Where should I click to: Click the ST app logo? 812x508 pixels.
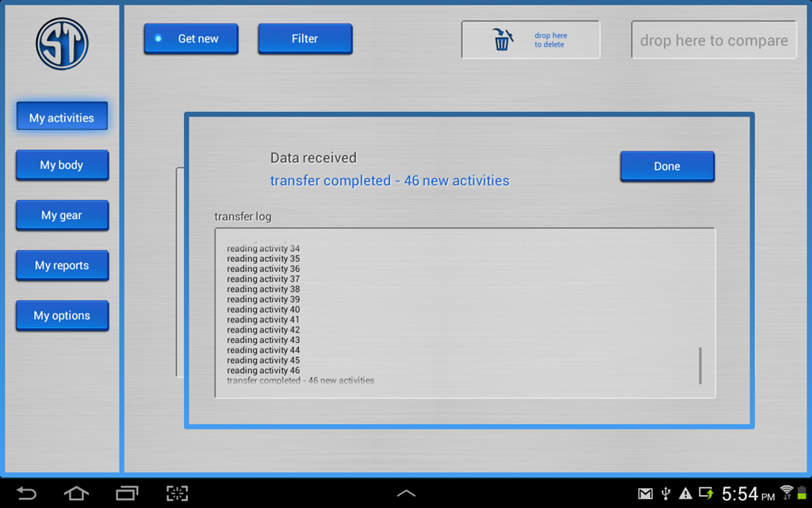pos(62,44)
